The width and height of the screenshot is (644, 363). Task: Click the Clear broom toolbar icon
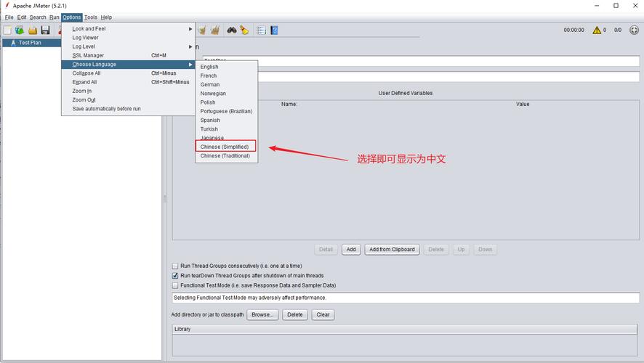201,30
